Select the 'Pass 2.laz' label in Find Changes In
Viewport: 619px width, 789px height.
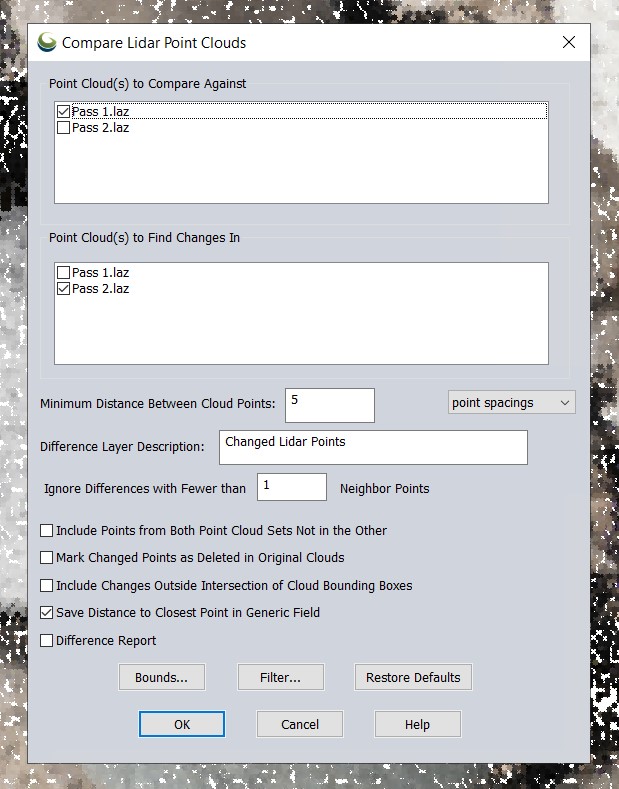101,288
